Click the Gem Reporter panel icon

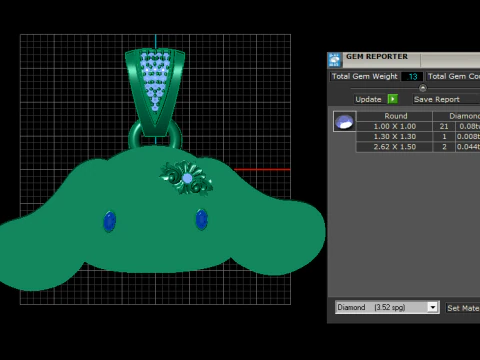tap(334, 60)
